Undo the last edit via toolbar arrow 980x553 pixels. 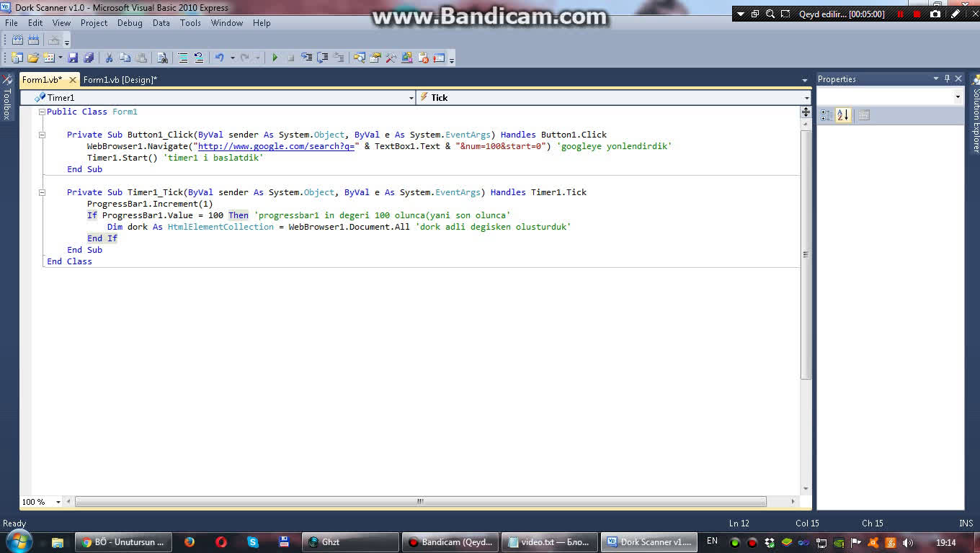click(x=219, y=58)
